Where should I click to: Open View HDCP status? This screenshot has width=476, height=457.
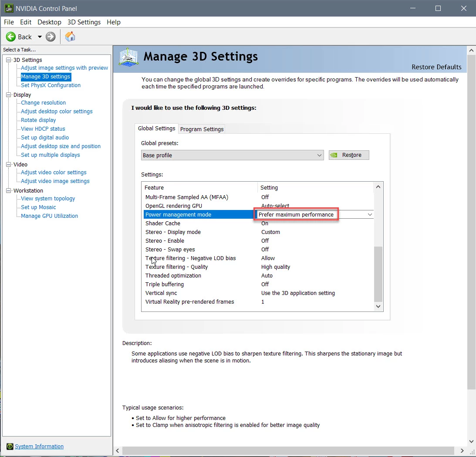pyautogui.click(x=43, y=129)
